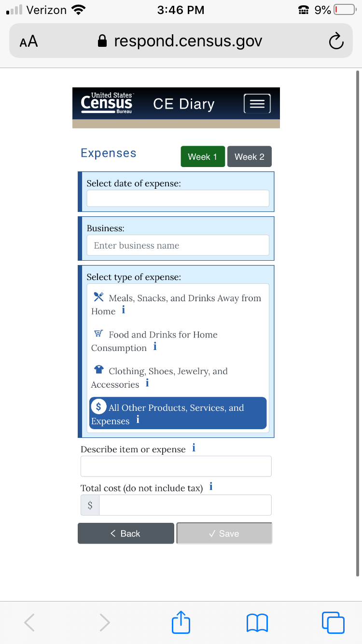Show info for Describe item or expense
Screen dimensions: 362x644
(x=194, y=448)
